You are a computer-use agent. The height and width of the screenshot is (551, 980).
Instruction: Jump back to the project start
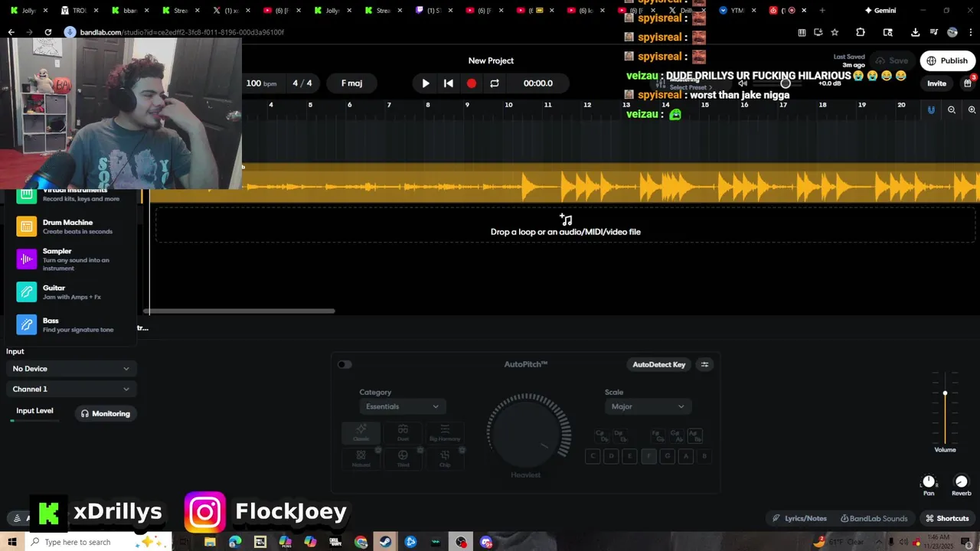pyautogui.click(x=449, y=83)
